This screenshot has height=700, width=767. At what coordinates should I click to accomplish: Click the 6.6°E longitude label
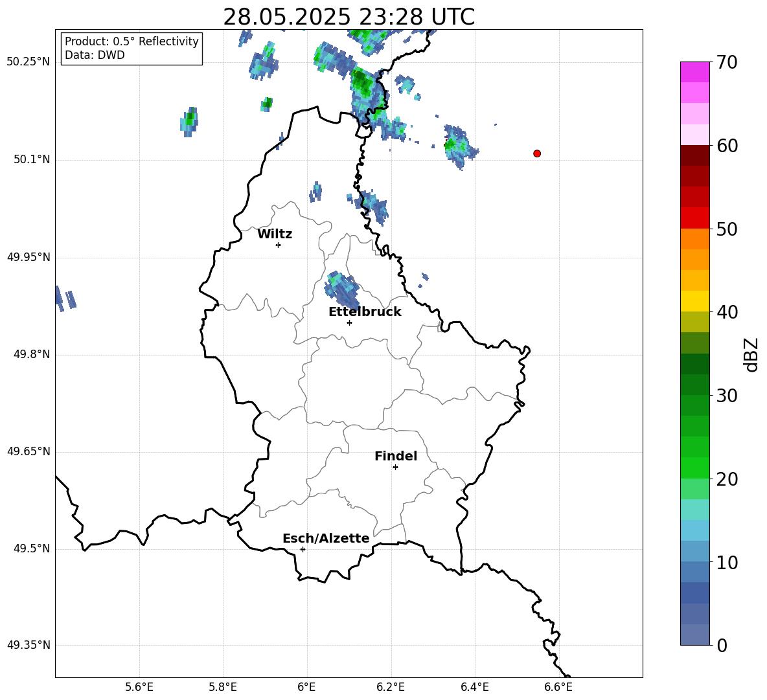click(x=558, y=687)
